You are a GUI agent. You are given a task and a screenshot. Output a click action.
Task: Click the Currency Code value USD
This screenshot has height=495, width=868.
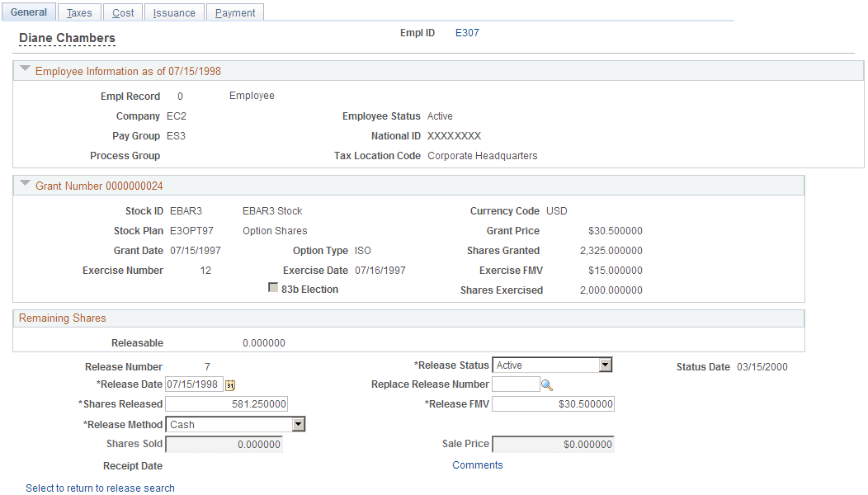tap(557, 211)
